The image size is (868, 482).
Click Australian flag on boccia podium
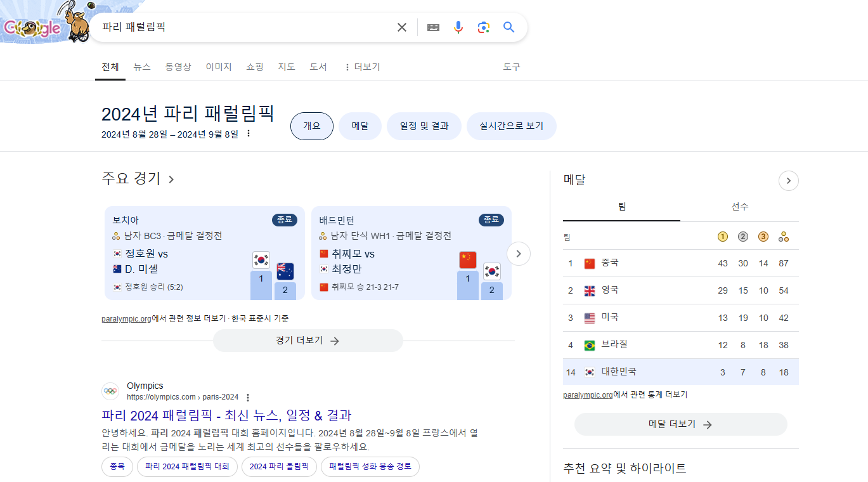click(285, 271)
